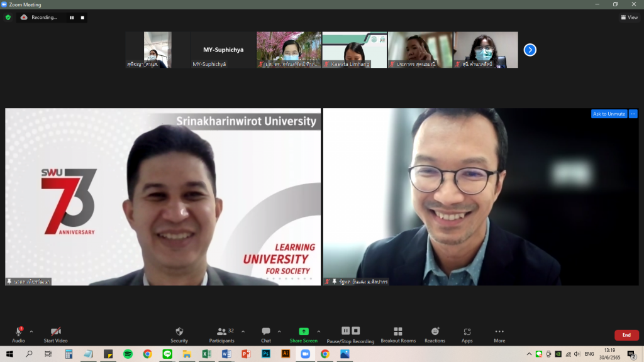
Task: Open Spotify from the taskbar
Action: coord(128,354)
